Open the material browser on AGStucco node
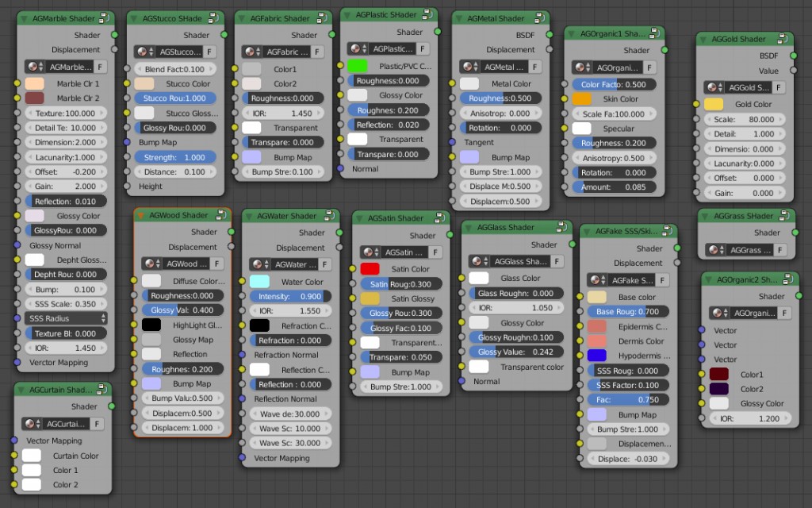The width and height of the screenshot is (812, 508). 143,50
